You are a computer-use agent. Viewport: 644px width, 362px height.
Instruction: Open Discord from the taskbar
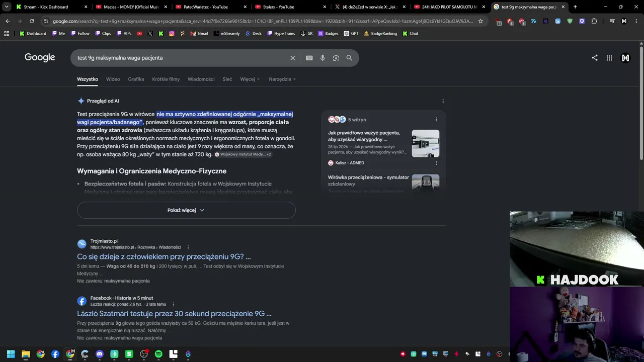[100, 354]
